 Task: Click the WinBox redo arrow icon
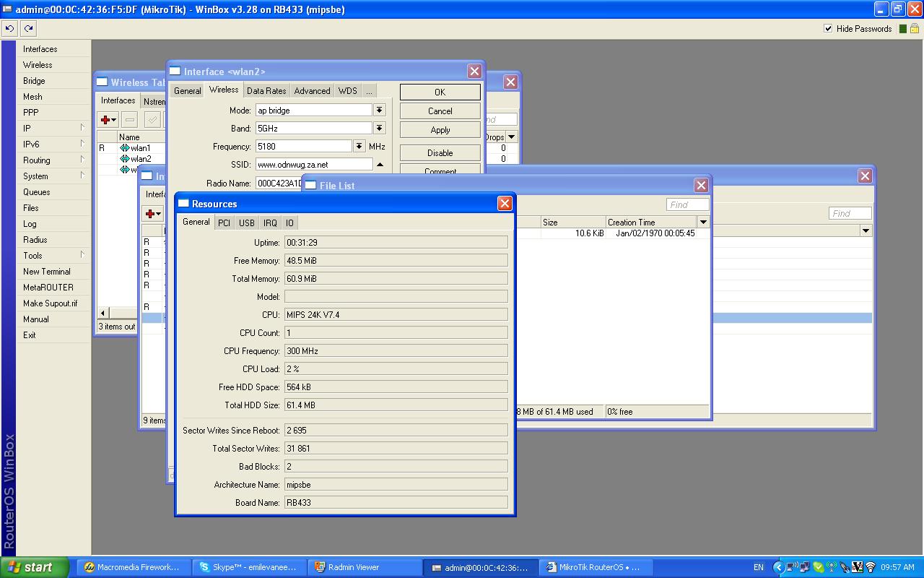(28, 29)
